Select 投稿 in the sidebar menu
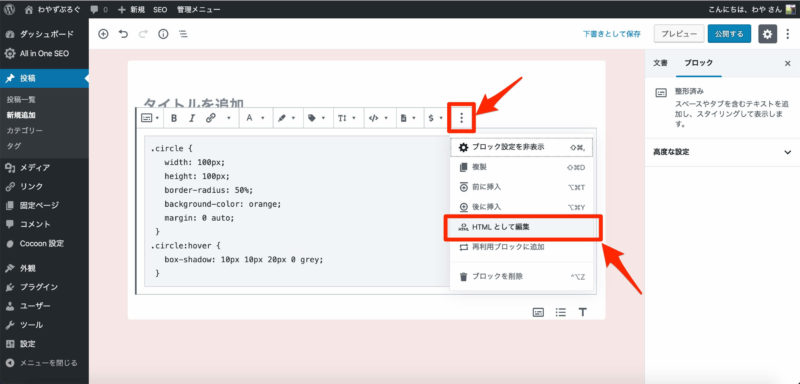The height and width of the screenshot is (384, 800). (x=44, y=79)
